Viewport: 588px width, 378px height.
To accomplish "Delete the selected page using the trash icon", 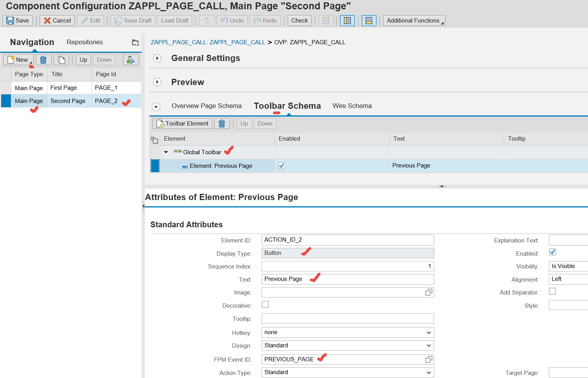I will pos(43,59).
